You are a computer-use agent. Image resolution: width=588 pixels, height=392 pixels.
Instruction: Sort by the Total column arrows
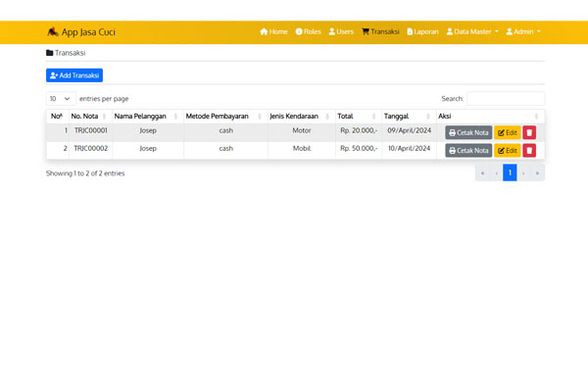tap(374, 117)
